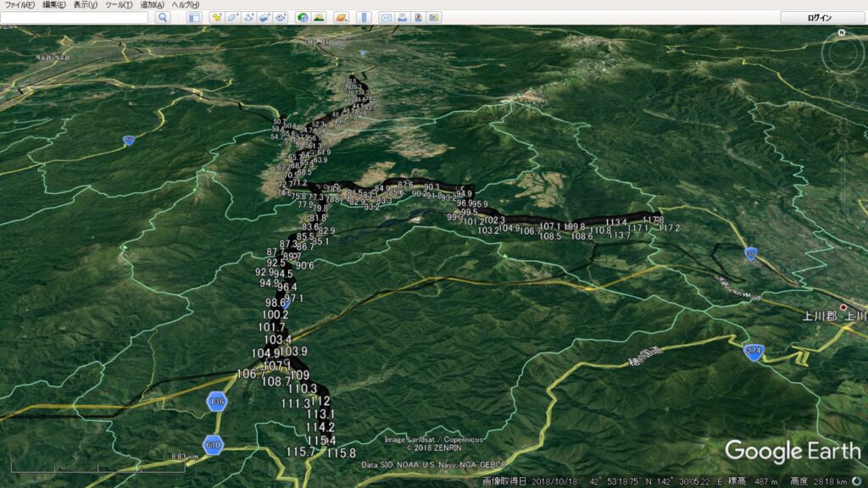Screen dimensions: 868x488
Task: Click the email envelope icon
Action: click(387, 17)
